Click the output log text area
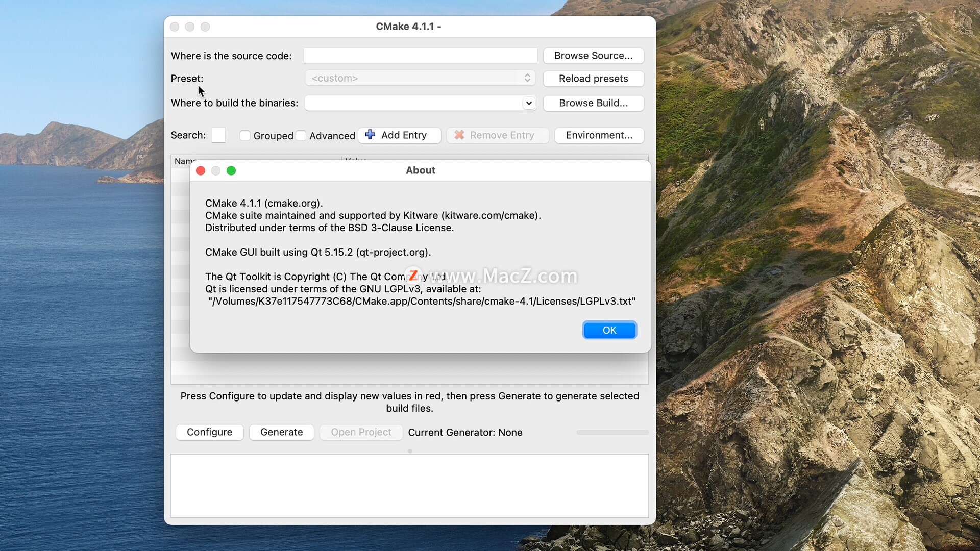 pos(409,486)
